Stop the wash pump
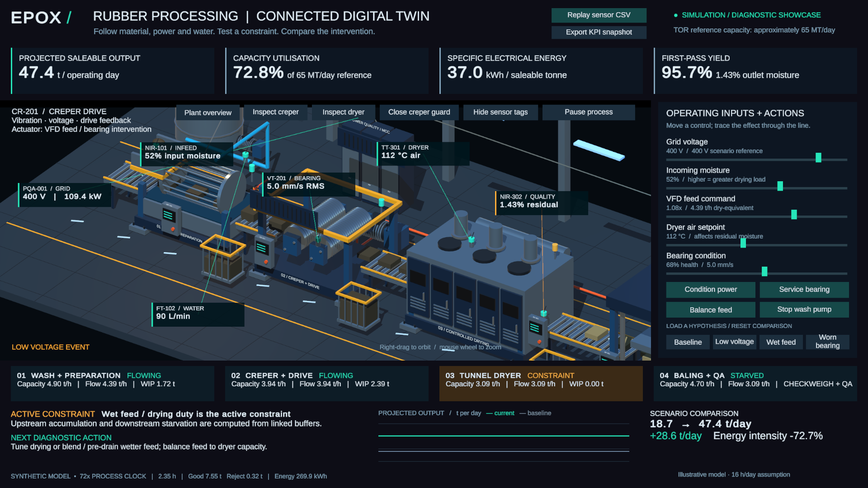The image size is (868, 488). click(804, 310)
